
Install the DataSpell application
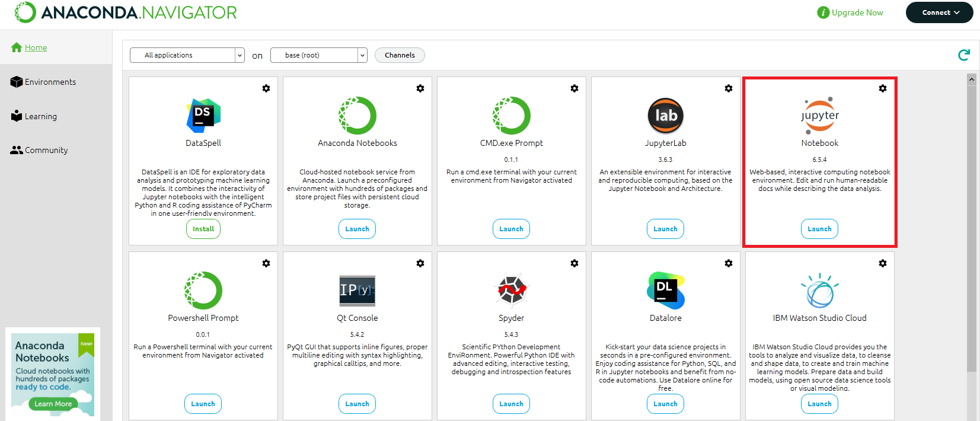(203, 229)
